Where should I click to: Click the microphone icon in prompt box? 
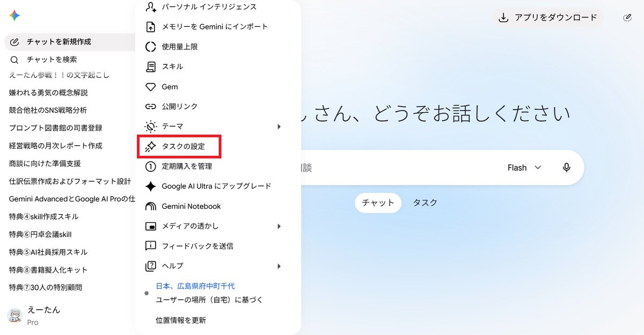pos(566,167)
